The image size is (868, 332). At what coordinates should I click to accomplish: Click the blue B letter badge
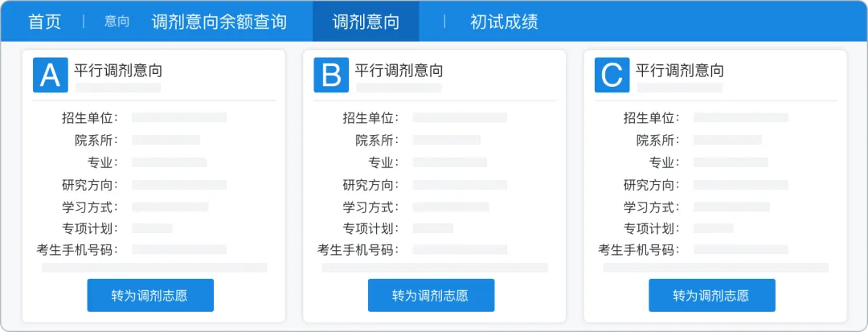(x=330, y=75)
